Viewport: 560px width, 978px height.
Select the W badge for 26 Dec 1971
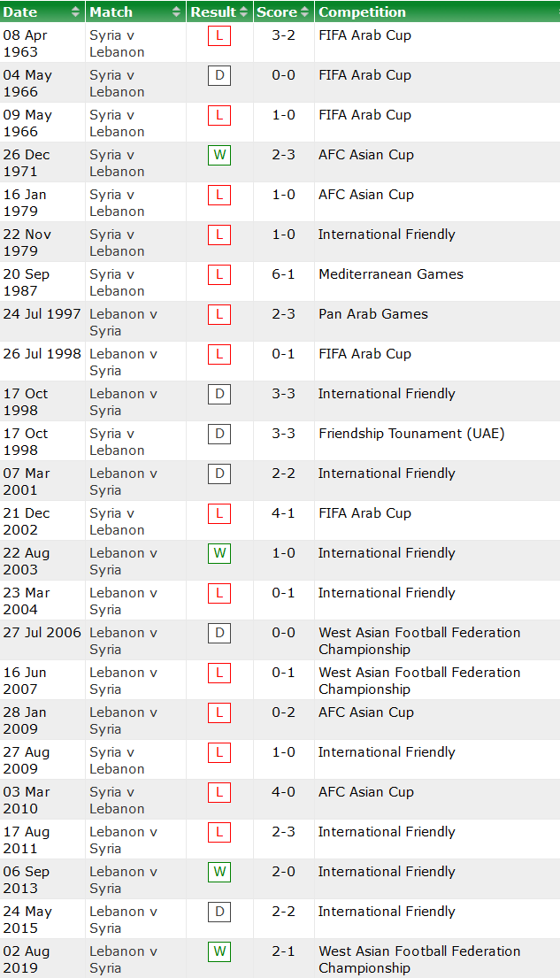click(x=219, y=155)
